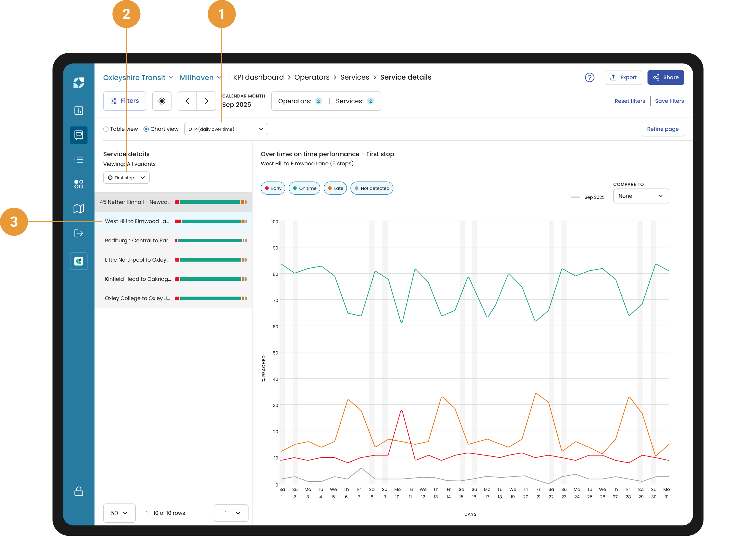Select the Chart view radio button
756x536 pixels.
[146, 129]
